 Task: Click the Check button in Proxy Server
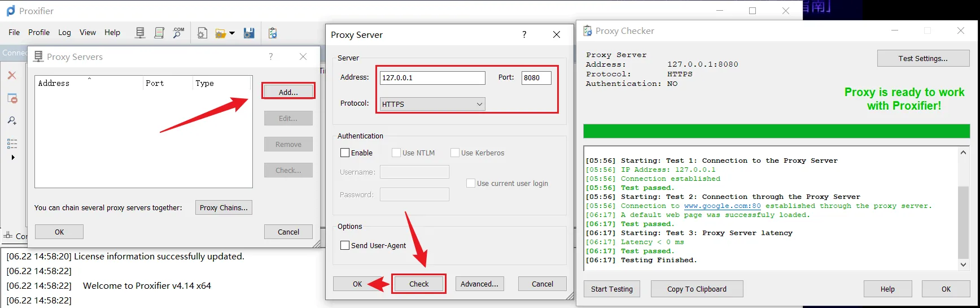[419, 284]
